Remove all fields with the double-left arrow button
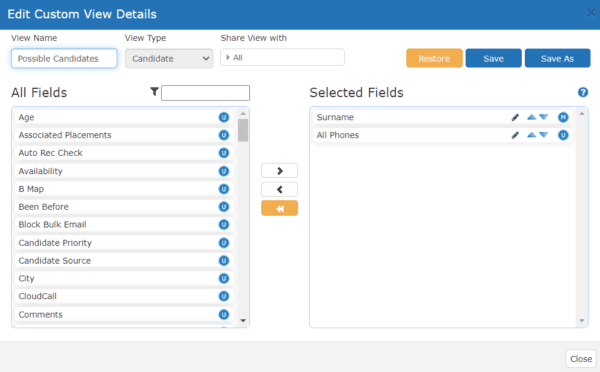Image resolution: width=600 pixels, height=372 pixels. tap(279, 208)
